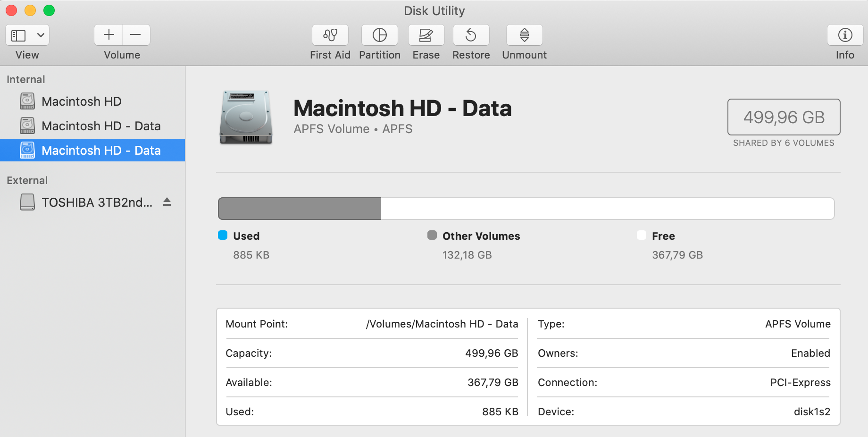Add a volume with the plus button

(108, 35)
